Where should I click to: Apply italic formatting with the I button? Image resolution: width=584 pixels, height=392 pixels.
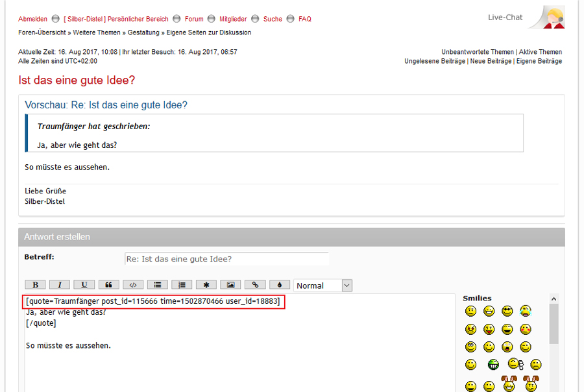coord(60,285)
